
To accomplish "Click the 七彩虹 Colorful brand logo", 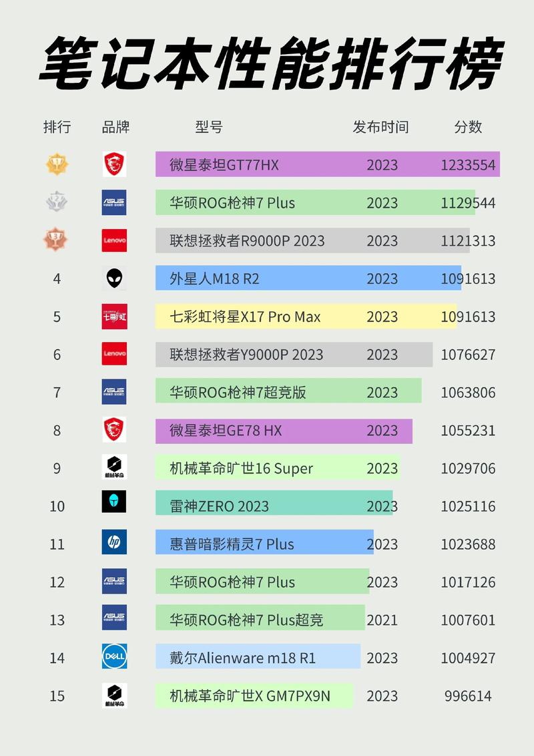I will coord(114,316).
